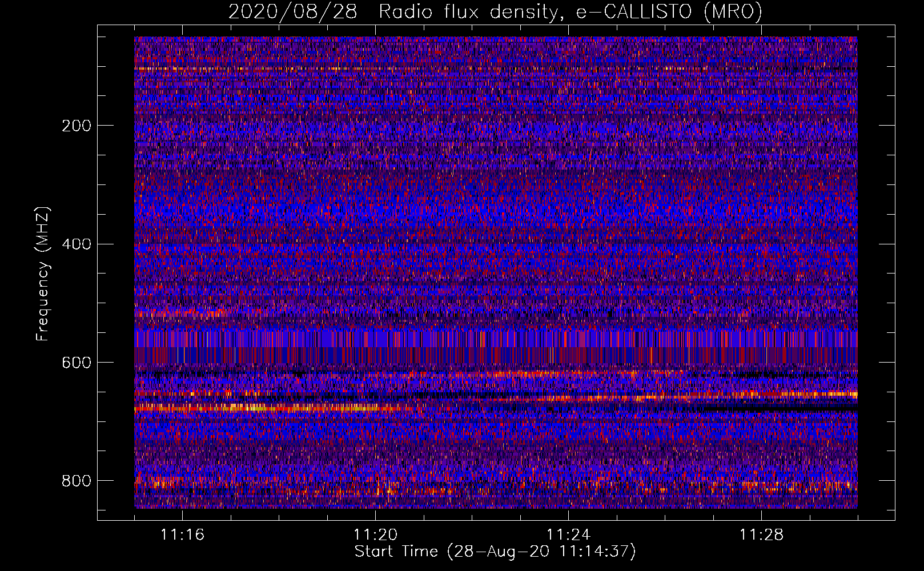Click the bright yellow emission band near 680 MHz
The height and width of the screenshot is (571, 924).
point(273,408)
